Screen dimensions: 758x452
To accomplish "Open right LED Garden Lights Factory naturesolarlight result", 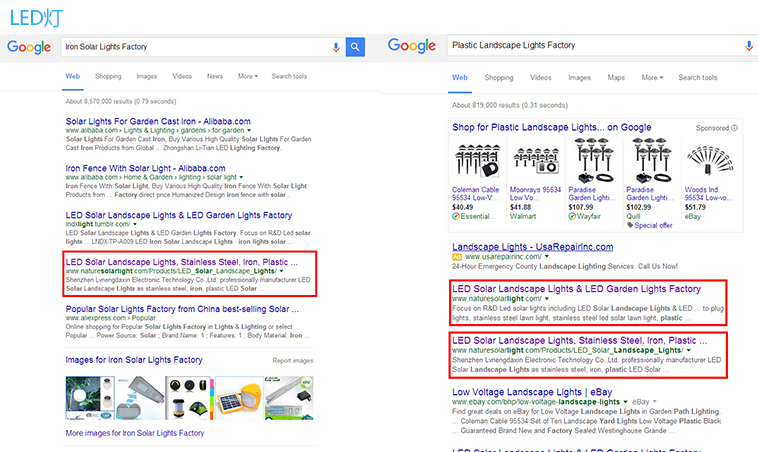I will tap(576, 289).
